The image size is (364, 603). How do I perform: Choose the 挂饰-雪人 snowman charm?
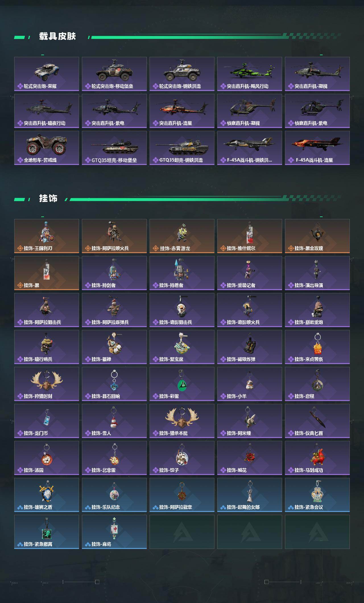(x=114, y=421)
